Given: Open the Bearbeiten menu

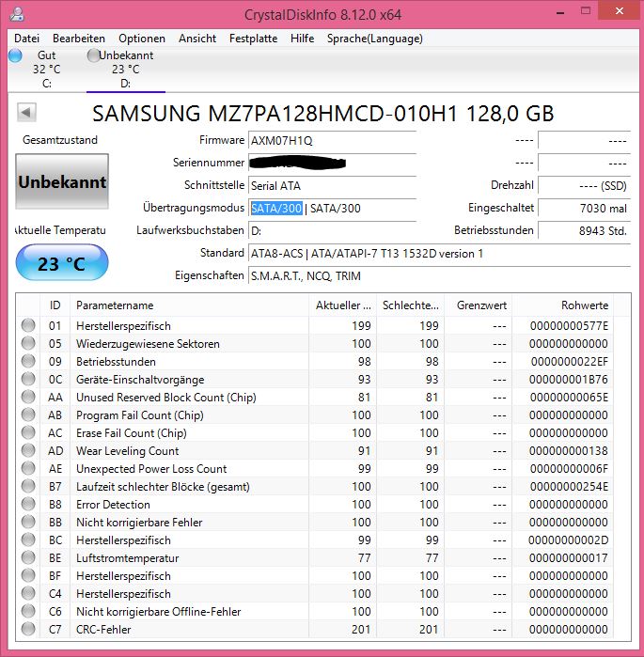Looking at the screenshot, I should click(79, 39).
